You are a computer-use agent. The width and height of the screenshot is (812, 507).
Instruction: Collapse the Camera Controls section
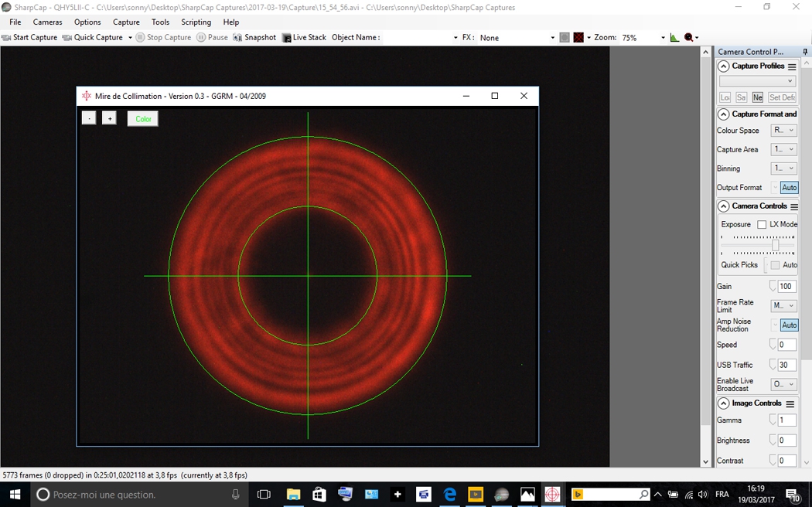(x=723, y=206)
